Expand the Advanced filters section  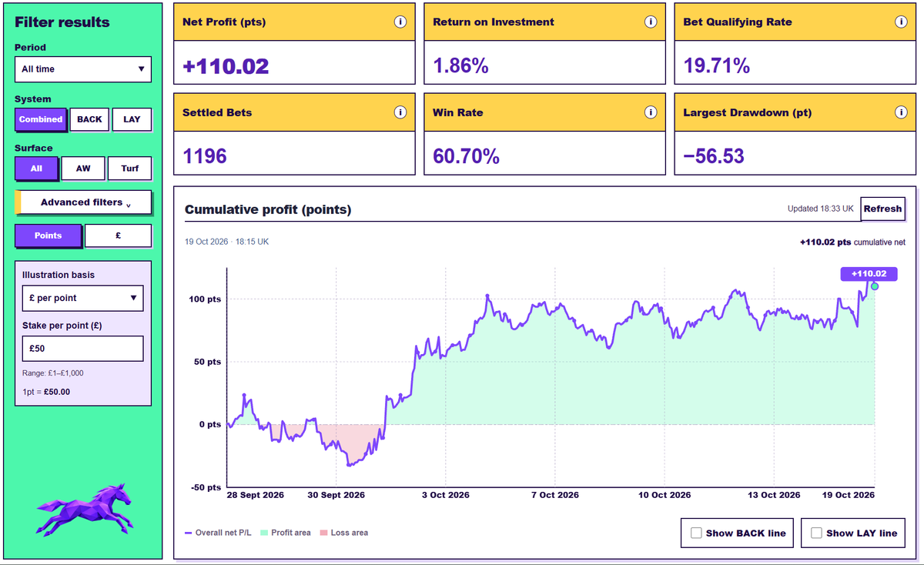[x=83, y=202]
